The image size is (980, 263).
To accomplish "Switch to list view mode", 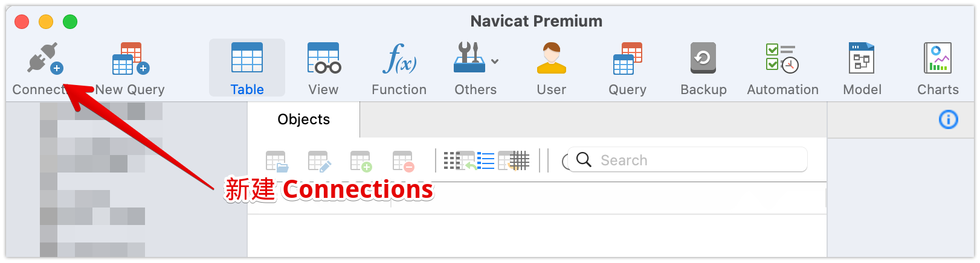I will pos(485,160).
